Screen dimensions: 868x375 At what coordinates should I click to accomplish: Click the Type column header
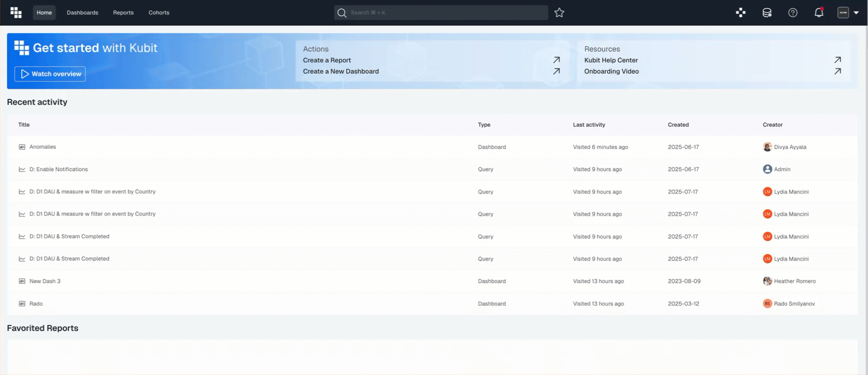(x=484, y=125)
